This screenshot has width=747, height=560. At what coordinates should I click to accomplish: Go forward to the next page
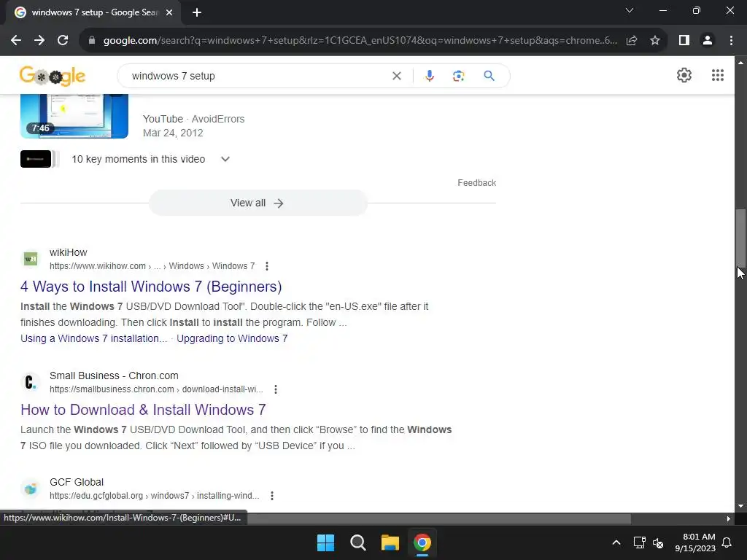click(39, 41)
